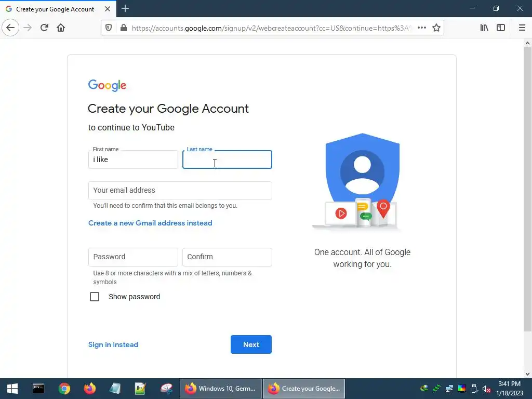
Task: Click the network tray icon
Action: (449, 389)
